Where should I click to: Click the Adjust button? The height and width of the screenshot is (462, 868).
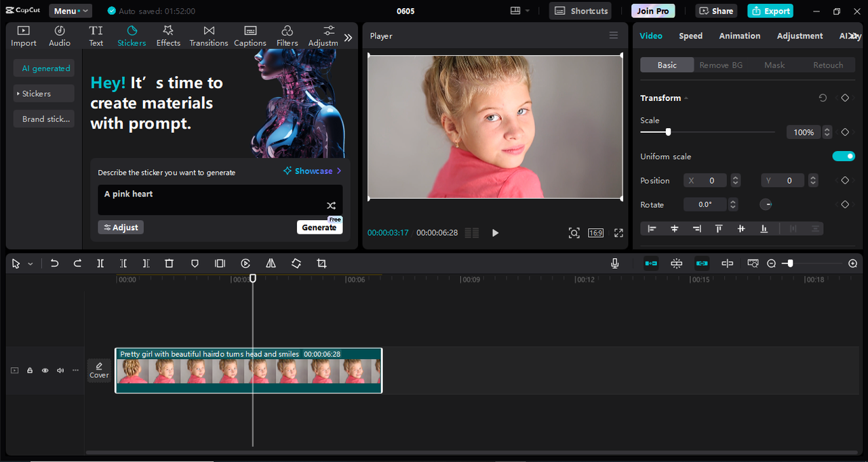[121, 228]
